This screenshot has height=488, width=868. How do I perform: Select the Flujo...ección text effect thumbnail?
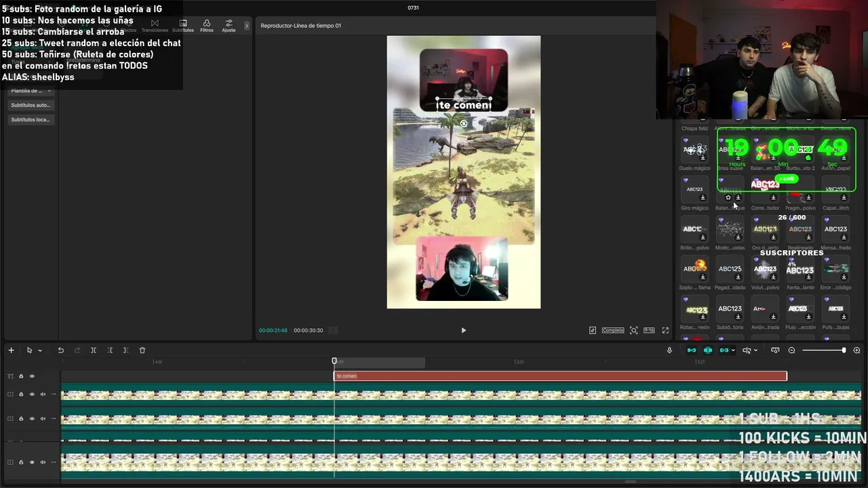click(x=800, y=310)
